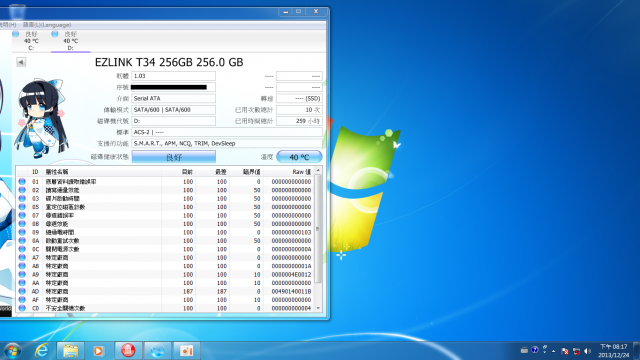Open the Help (H) menu
This screenshot has height=360, width=640.
[8, 25]
